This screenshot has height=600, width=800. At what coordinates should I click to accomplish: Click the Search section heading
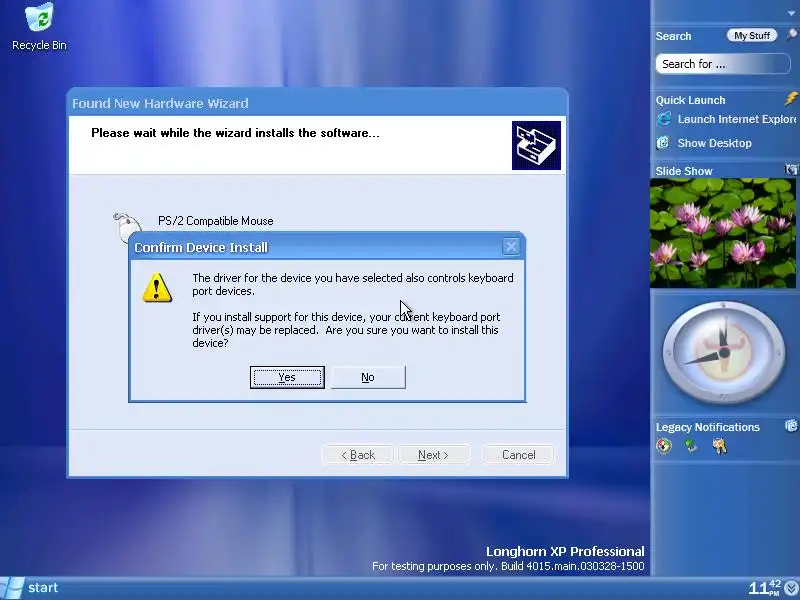(x=673, y=36)
